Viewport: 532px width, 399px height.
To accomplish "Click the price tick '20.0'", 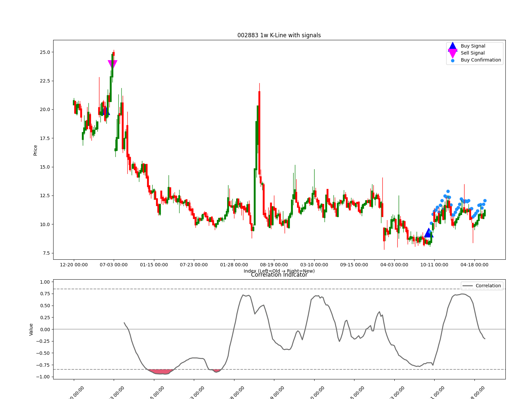I will point(45,109).
